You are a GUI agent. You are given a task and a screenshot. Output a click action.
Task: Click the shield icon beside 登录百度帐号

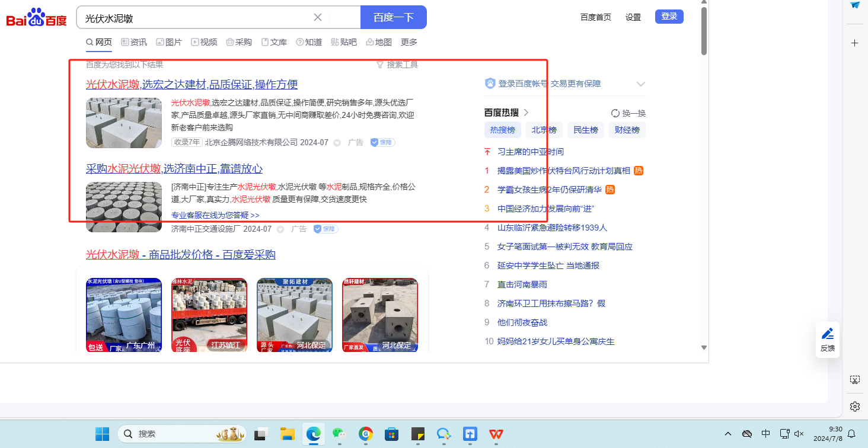[x=490, y=84]
